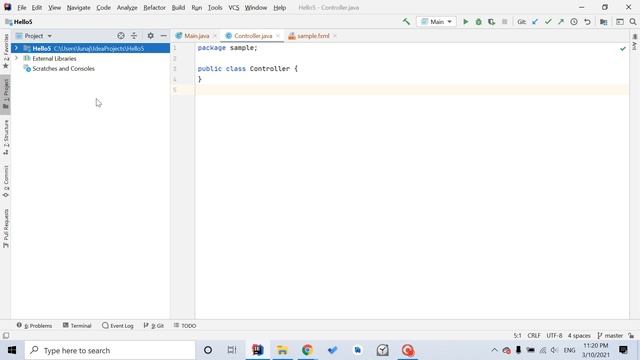This screenshot has width=640, height=360.
Task: Select Opened File target icon in Project panel
Action: 121,36
